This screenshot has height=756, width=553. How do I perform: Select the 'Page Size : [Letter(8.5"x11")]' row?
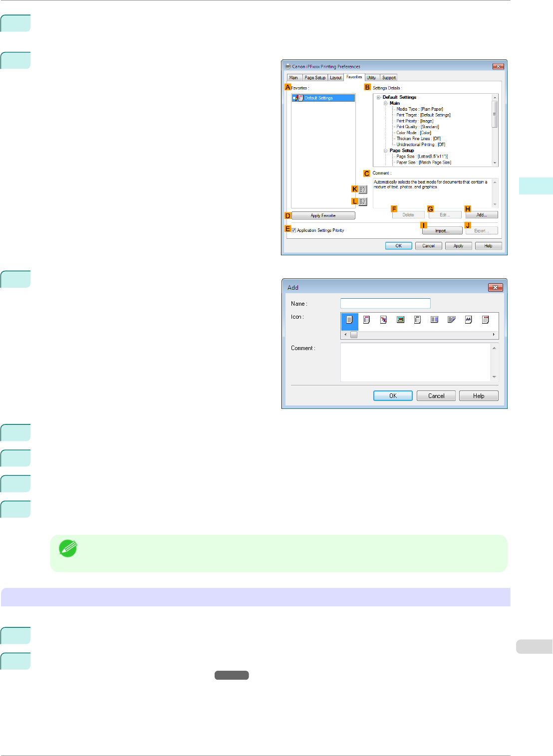coord(422,157)
